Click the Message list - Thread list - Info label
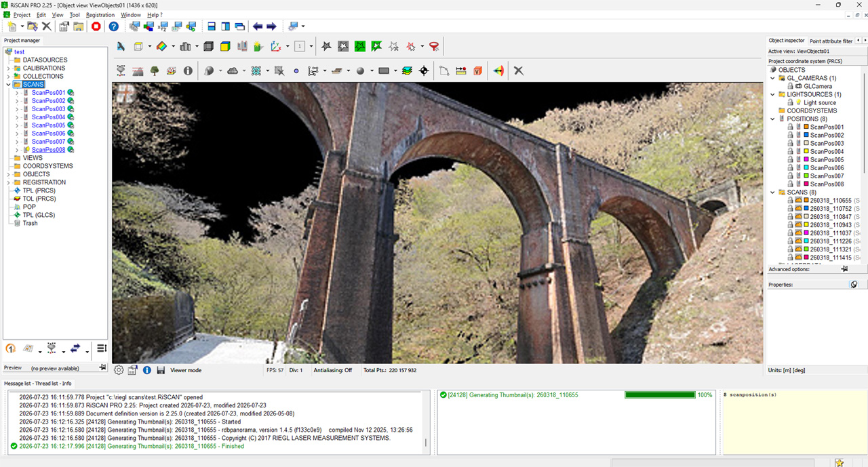Image resolution: width=868 pixels, height=467 pixels. click(x=38, y=384)
